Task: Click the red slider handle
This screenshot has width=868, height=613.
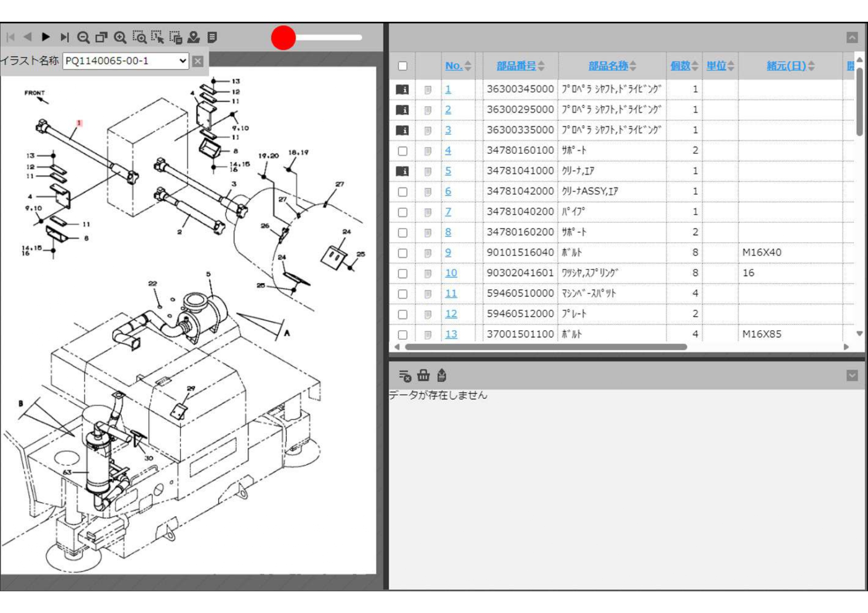Action: tap(283, 38)
